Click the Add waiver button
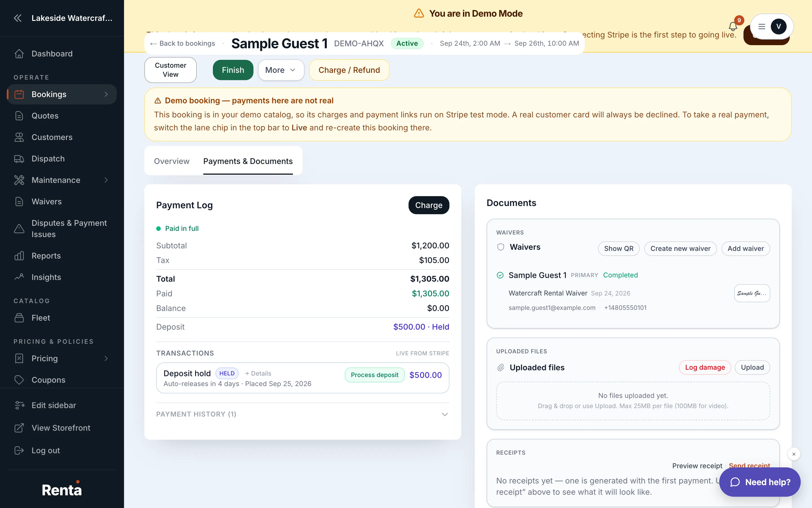The image size is (812, 508). [x=745, y=249]
